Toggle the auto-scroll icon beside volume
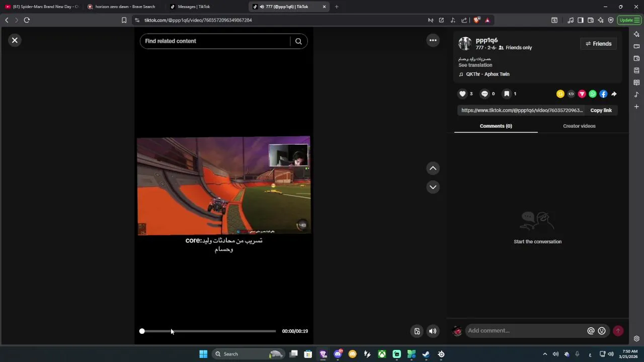The image size is (644, 362). click(x=417, y=331)
